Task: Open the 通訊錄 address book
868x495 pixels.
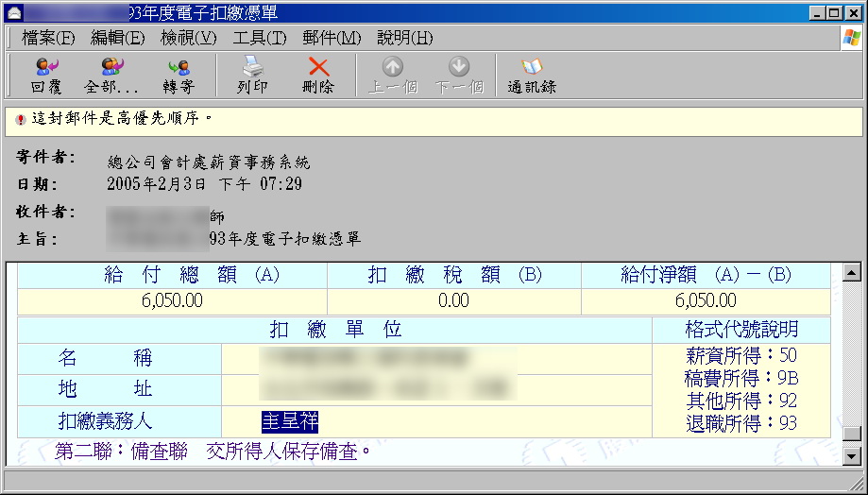Action: (x=532, y=76)
